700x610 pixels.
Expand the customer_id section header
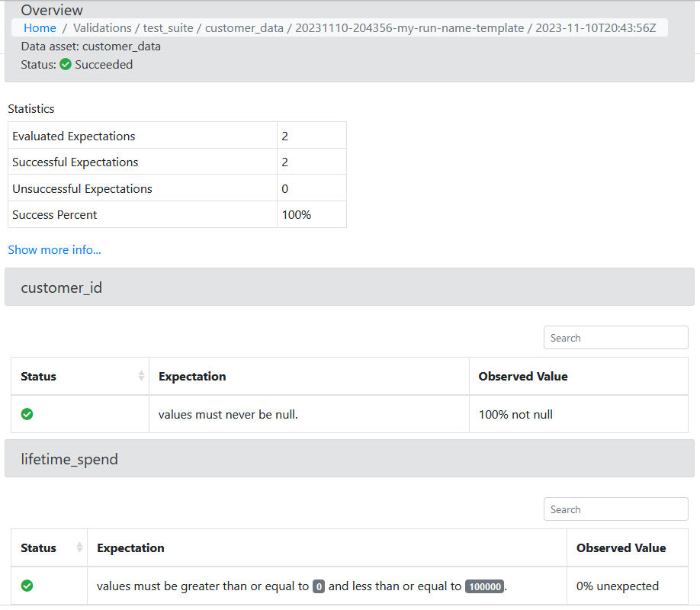click(x=350, y=287)
